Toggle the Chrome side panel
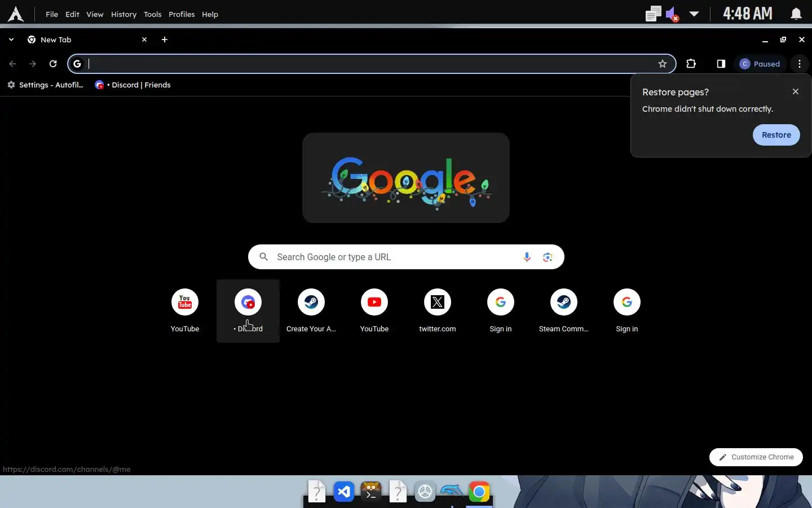Screen dimensions: 812x508 coord(721,64)
